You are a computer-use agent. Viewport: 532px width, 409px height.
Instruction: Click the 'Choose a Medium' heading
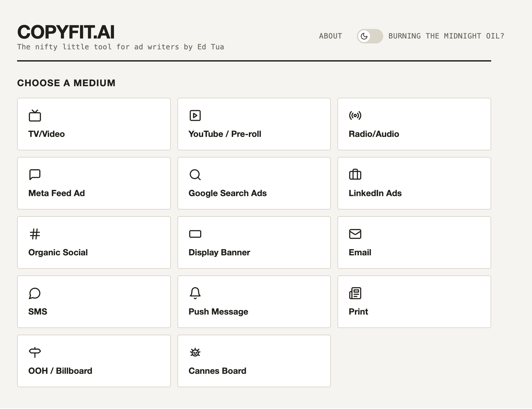click(66, 83)
